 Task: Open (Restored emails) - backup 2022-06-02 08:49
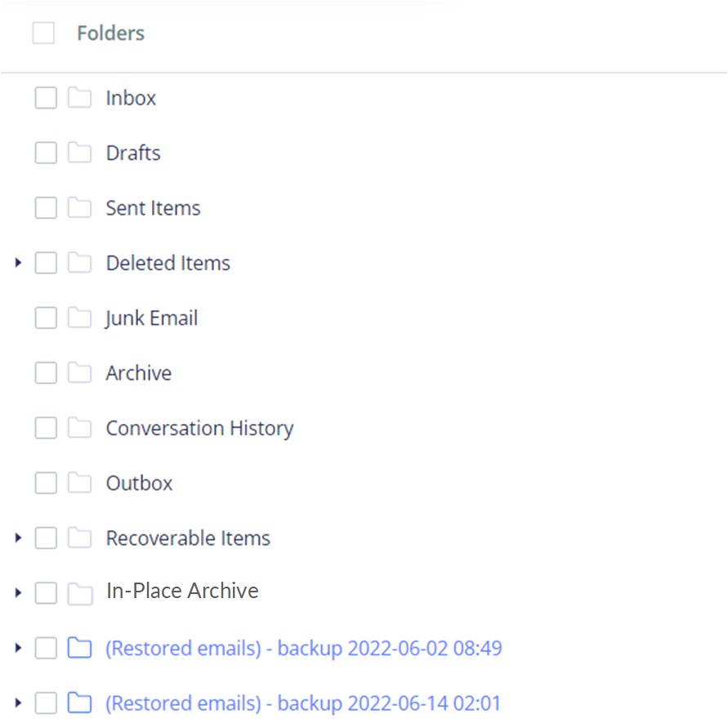point(303,648)
